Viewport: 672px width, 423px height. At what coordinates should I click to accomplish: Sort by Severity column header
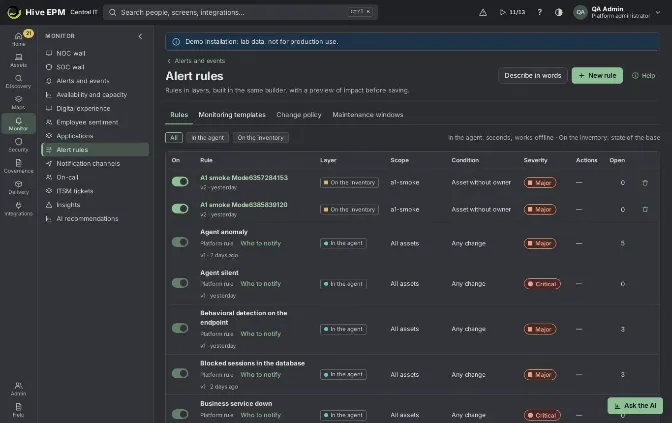(x=535, y=160)
